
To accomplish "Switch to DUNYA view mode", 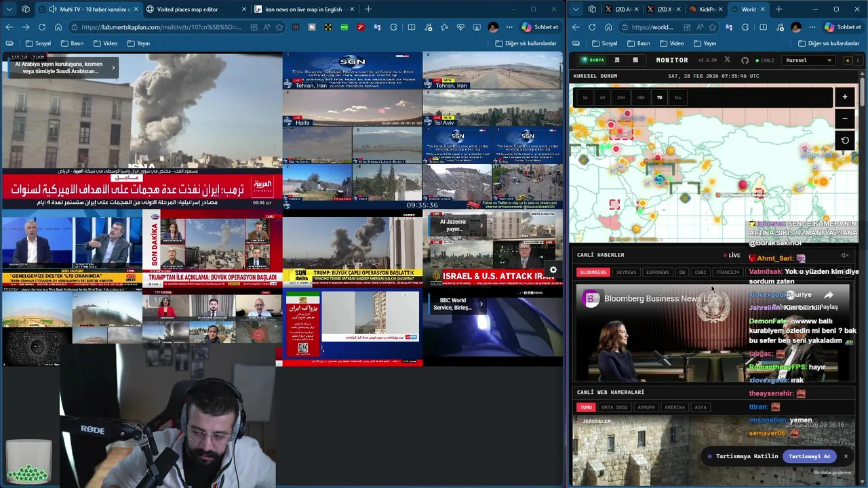I will [593, 60].
